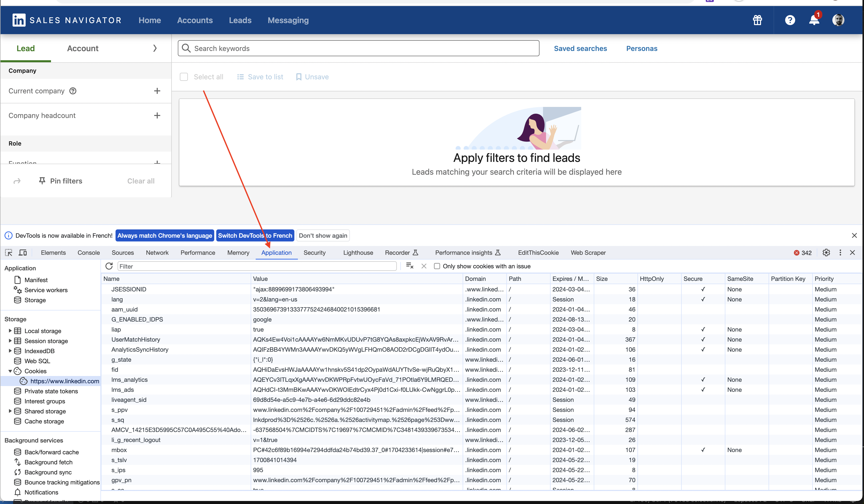
Task: Expand the IndexedDB tree node
Action: tap(10, 350)
